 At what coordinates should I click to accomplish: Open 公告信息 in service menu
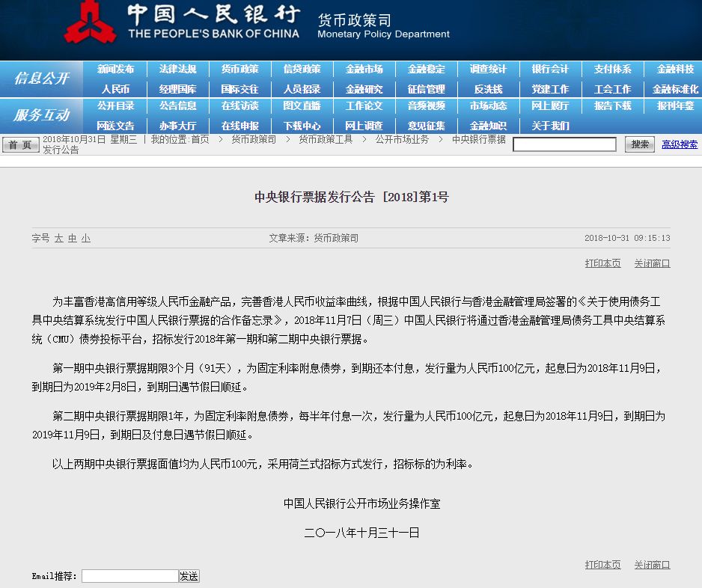177,105
